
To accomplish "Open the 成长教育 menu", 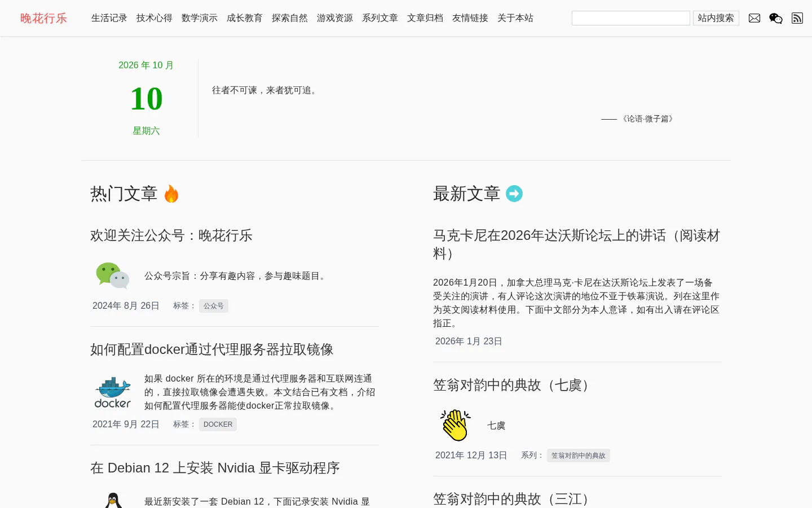I will click(x=245, y=18).
